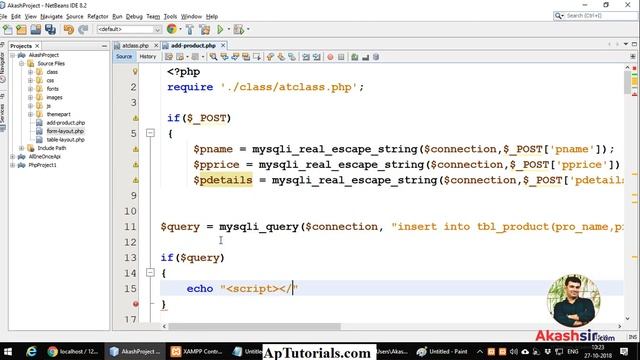Switch to the atclass.php editor tab
The image size is (640, 360).
pos(135,46)
